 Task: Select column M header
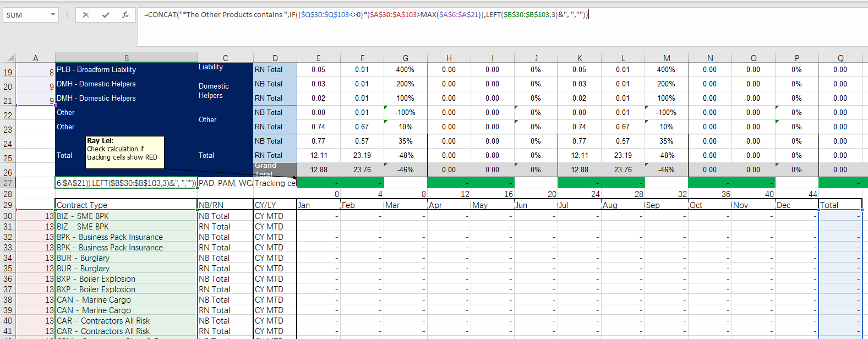click(667, 58)
